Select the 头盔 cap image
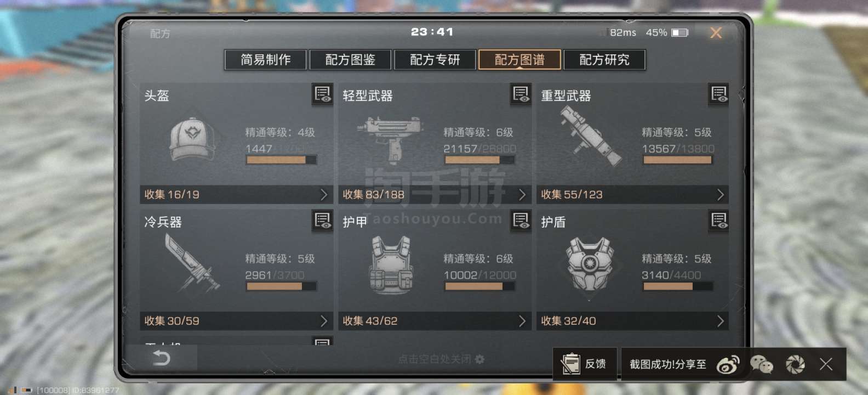The width and height of the screenshot is (868, 395). coord(191,139)
